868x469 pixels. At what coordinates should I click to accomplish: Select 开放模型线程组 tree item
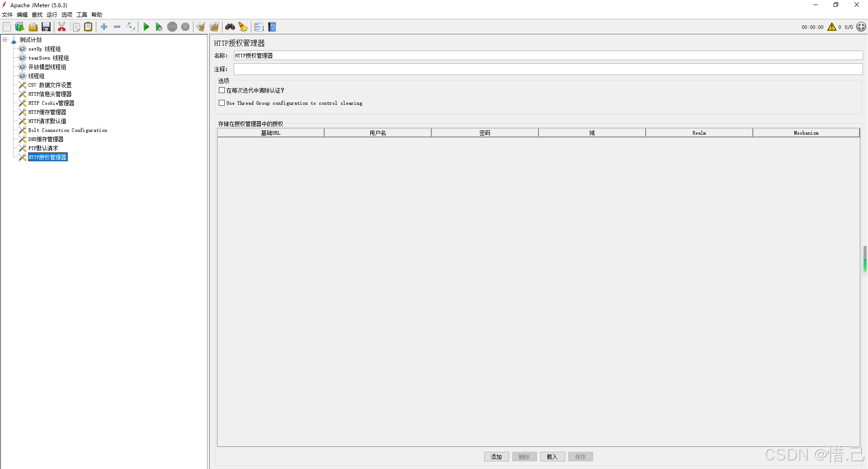point(47,67)
